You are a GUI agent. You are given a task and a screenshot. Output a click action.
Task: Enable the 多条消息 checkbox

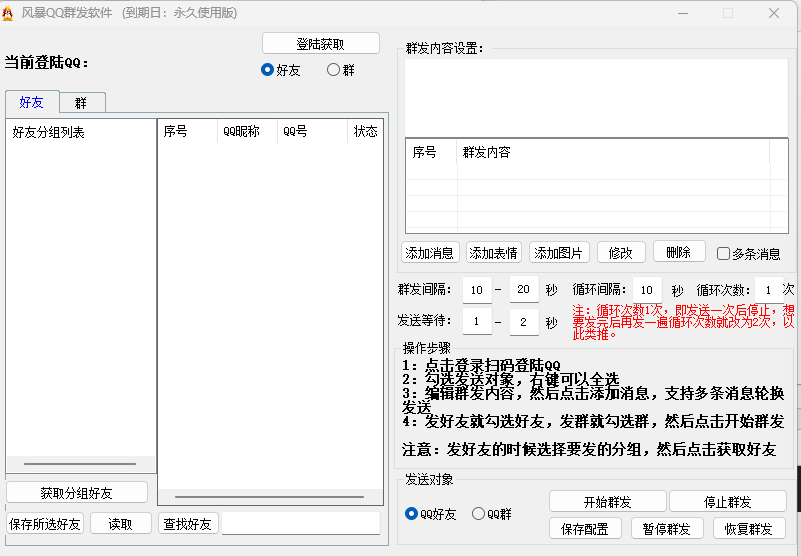[x=723, y=254]
